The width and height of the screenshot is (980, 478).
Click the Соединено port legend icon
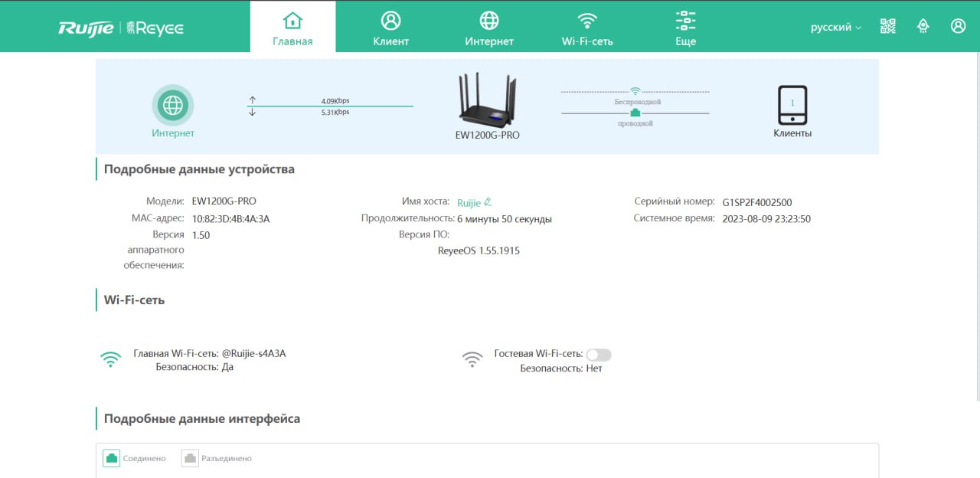pos(112,458)
